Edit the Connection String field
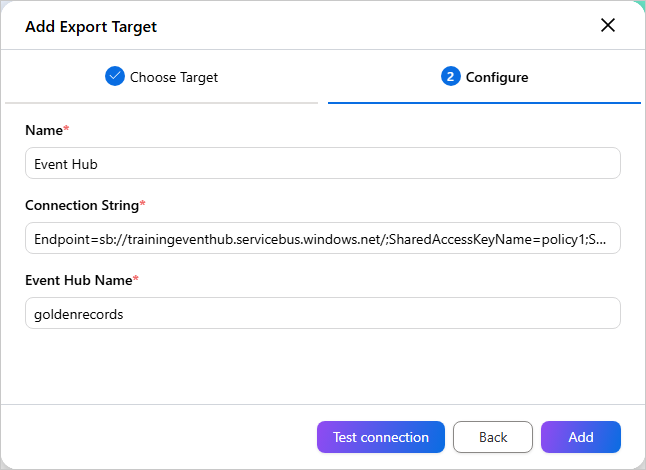 coord(323,239)
